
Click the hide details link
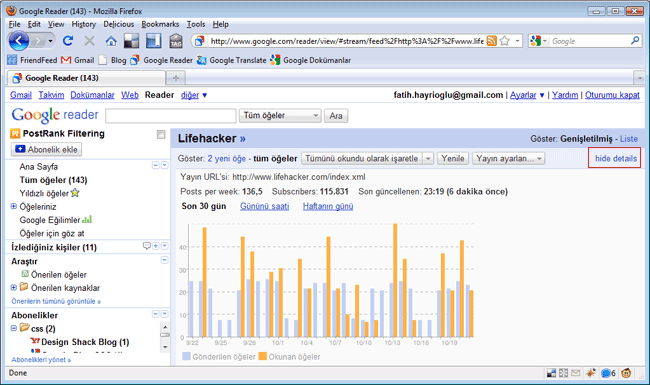click(x=616, y=158)
